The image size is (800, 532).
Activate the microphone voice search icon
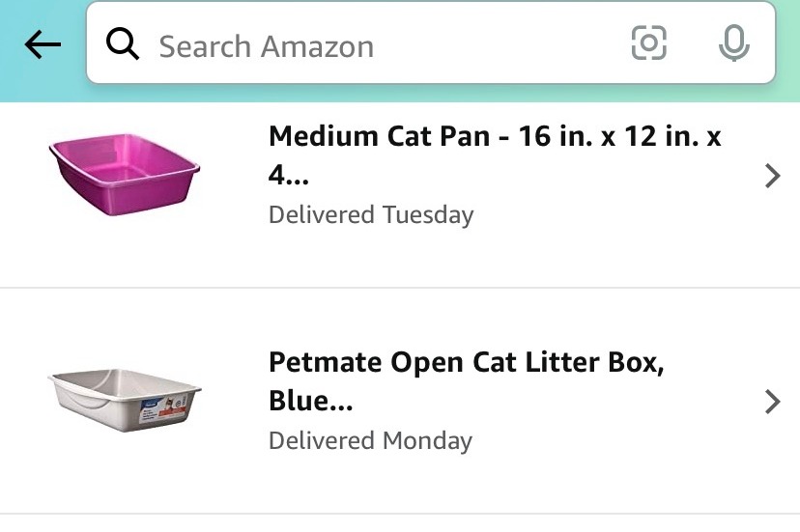734,43
